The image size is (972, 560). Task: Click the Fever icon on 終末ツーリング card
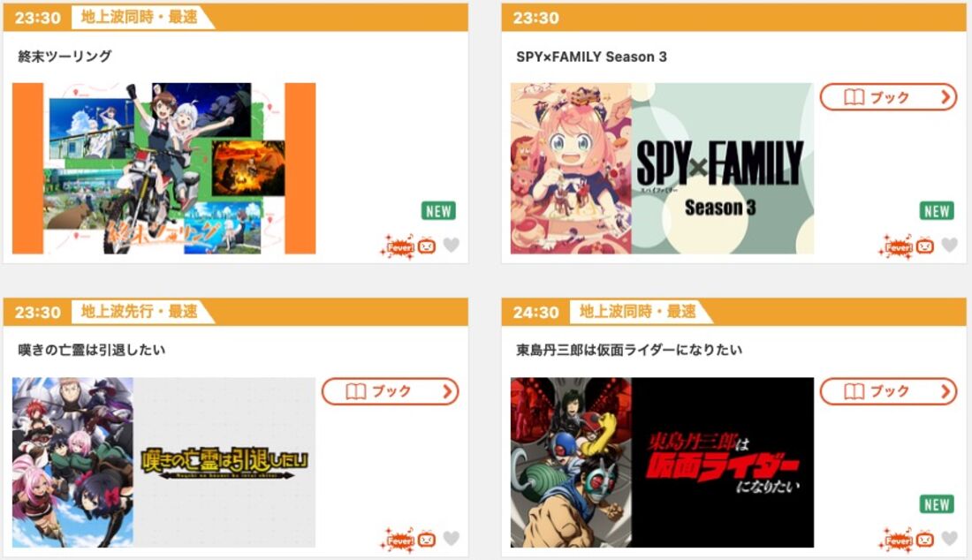(398, 246)
